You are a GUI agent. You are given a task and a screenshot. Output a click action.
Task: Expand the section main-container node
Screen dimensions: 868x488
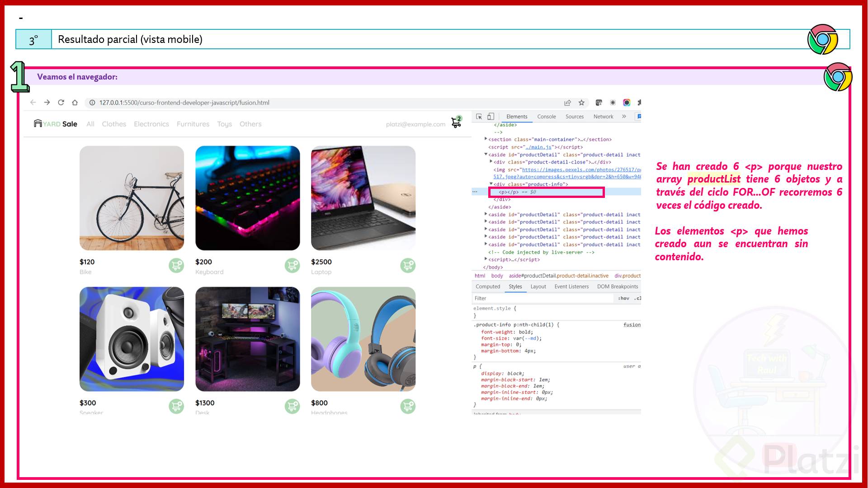coord(486,139)
